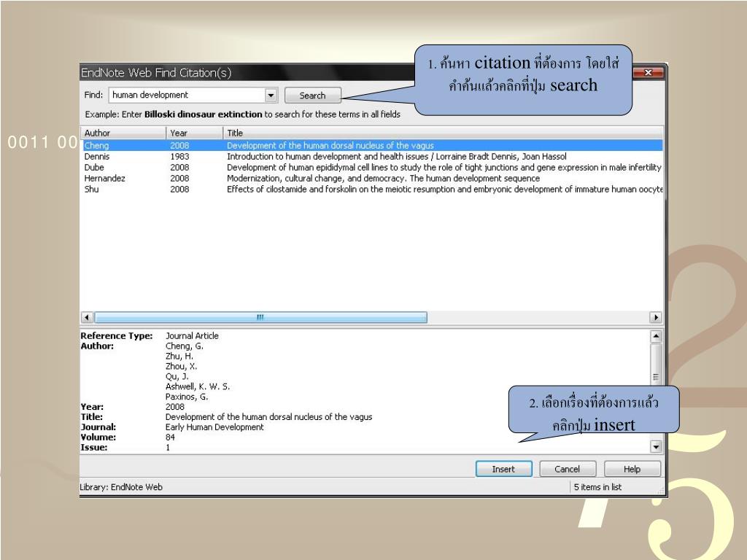
Task: Click the author 'Qu, J.' in details
Action: tap(177, 376)
